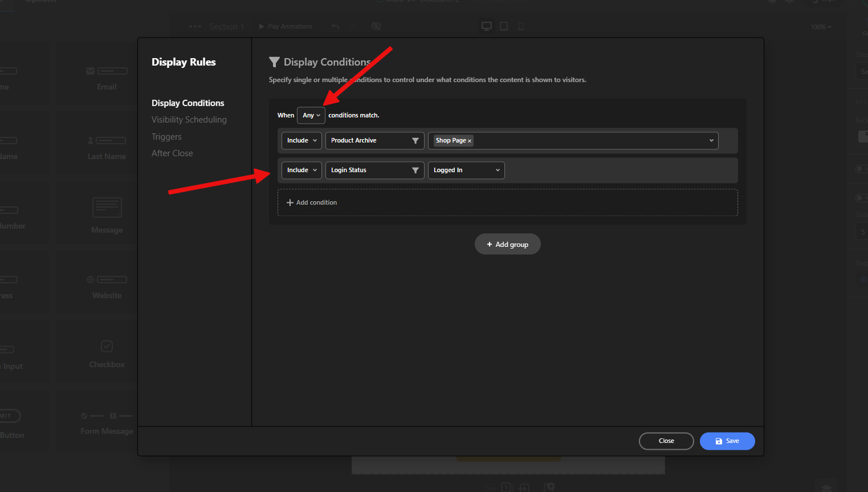The height and width of the screenshot is (492, 868).
Task: Save the display rules
Action: pos(727,441)
